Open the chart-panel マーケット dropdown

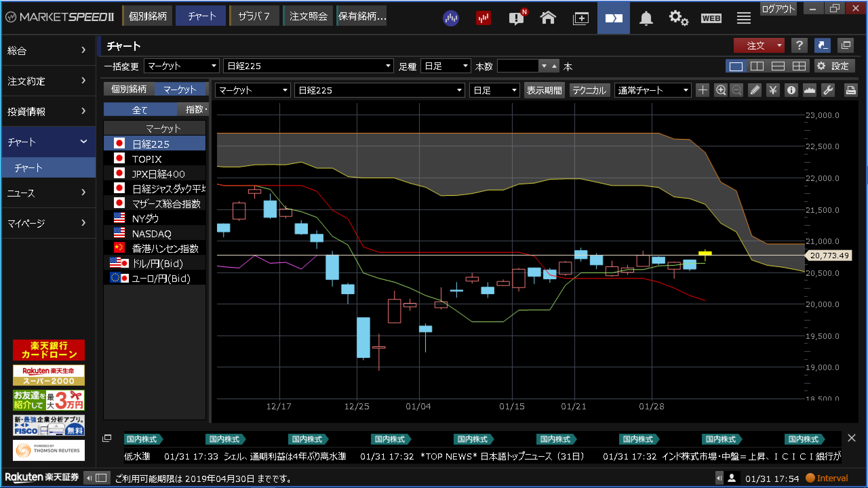[x=253, y=90]
